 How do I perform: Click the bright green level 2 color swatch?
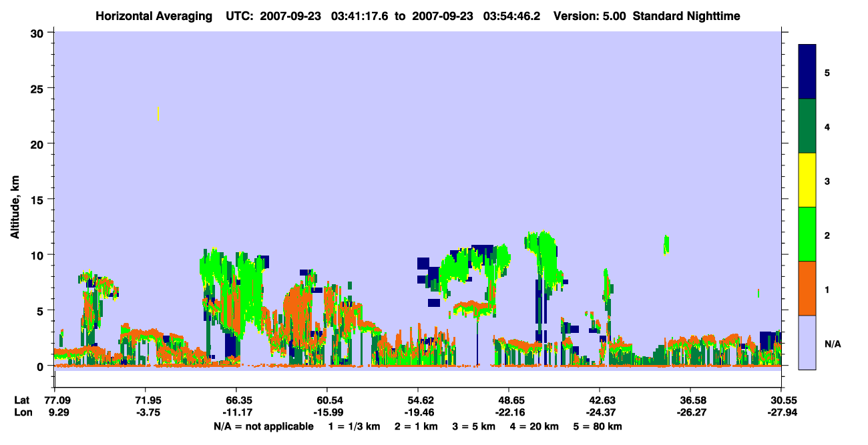tap(807, 234)
